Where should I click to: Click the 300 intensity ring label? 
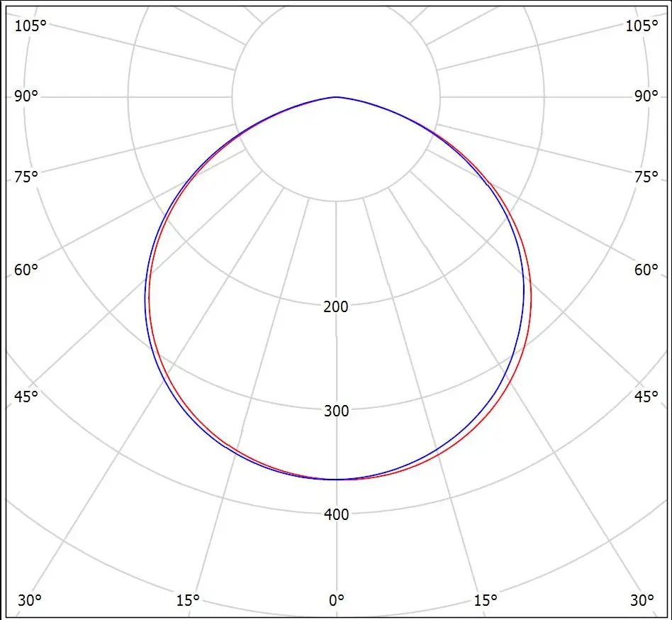pyautogui.click(x=337, y=411)
